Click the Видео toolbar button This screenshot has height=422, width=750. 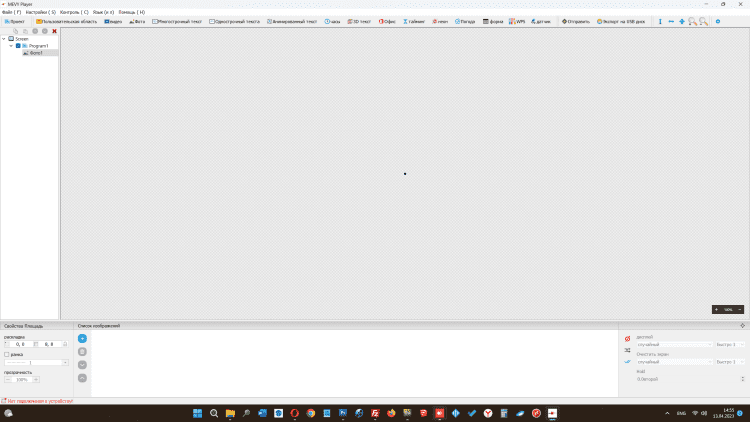click(113, 21)
